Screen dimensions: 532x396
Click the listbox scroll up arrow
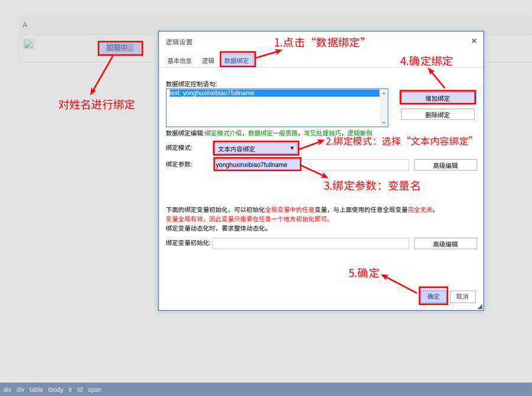click(384, 93)
